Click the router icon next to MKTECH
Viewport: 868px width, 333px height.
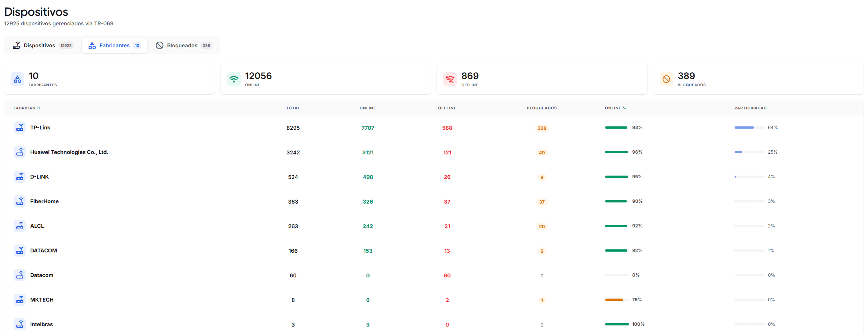(20, 300)
